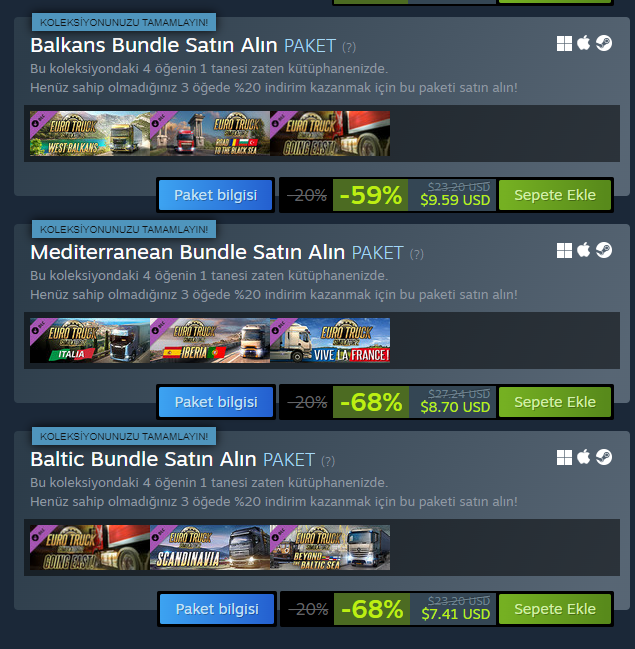Click the Steam icon on Mediterranean Bundle

point(604,250)
